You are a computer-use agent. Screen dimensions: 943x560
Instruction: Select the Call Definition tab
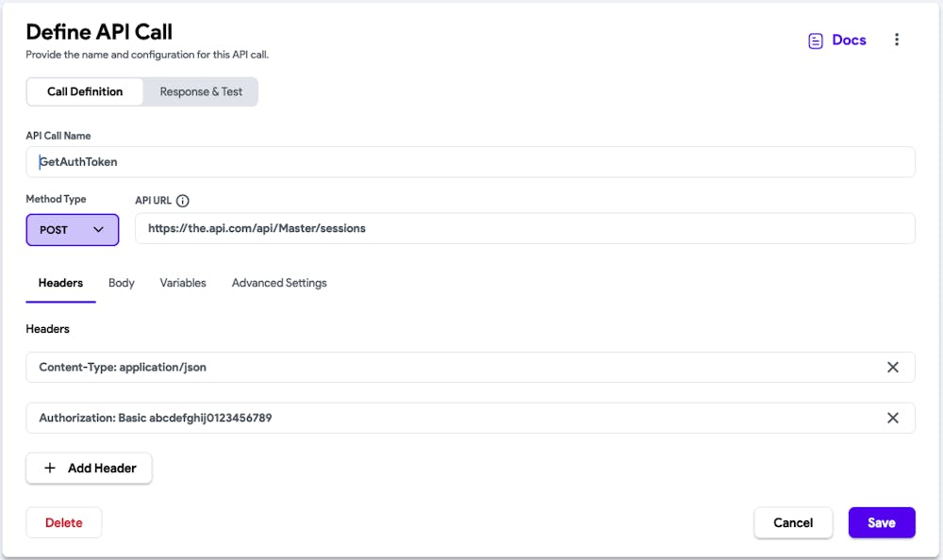(x=85, y=91)
